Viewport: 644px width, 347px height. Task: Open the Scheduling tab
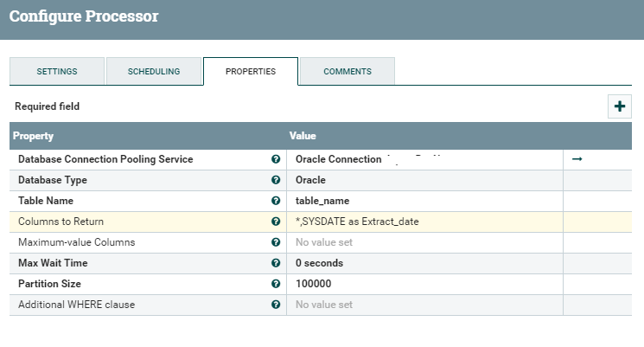(x=153, y=72)
